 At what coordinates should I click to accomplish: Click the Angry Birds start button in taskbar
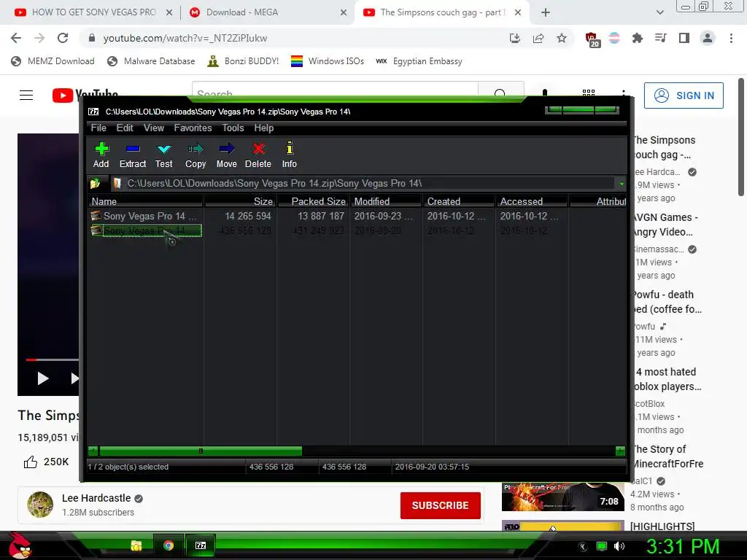(x=20, y=545)
